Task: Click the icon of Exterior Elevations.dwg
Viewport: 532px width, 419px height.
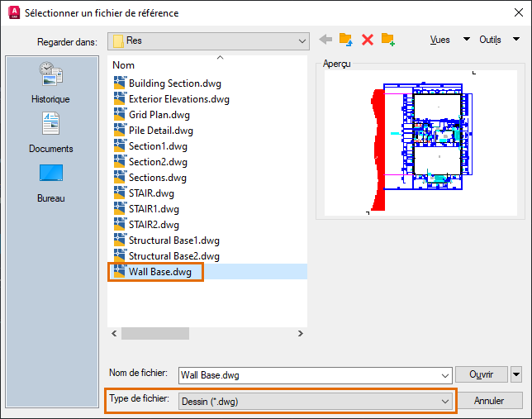Action: pos(120,99)
